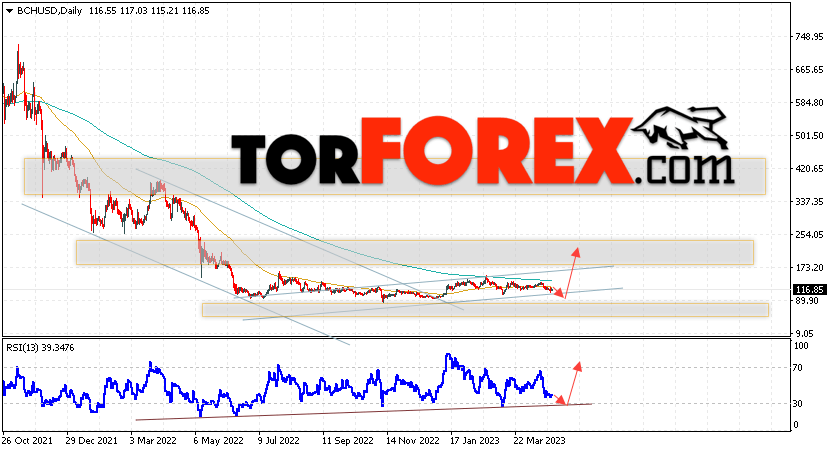Select the current price tag 116.85
831x452 pixels.
(x=809, y=290)
